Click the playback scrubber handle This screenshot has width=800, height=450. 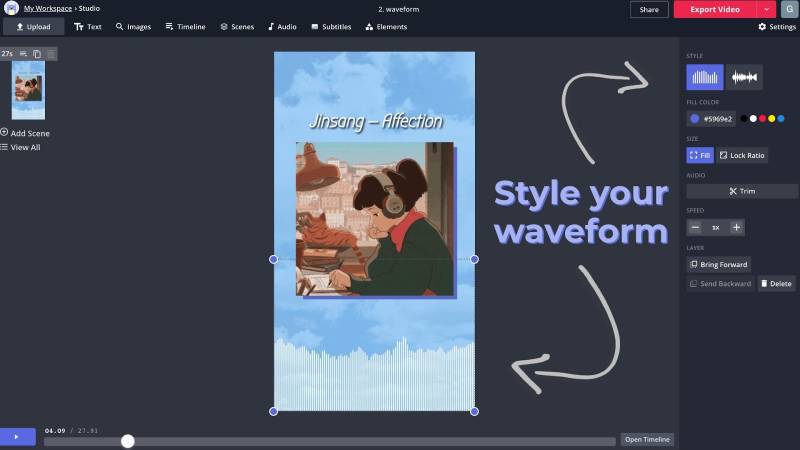128,441
